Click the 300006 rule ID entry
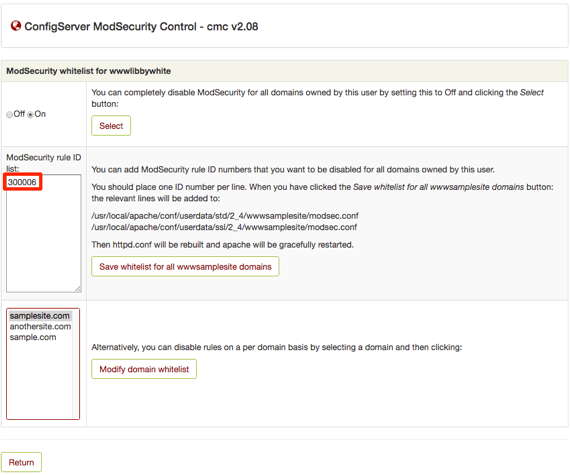The width and height of the screenshot is (570, 475). click(22, 182)
